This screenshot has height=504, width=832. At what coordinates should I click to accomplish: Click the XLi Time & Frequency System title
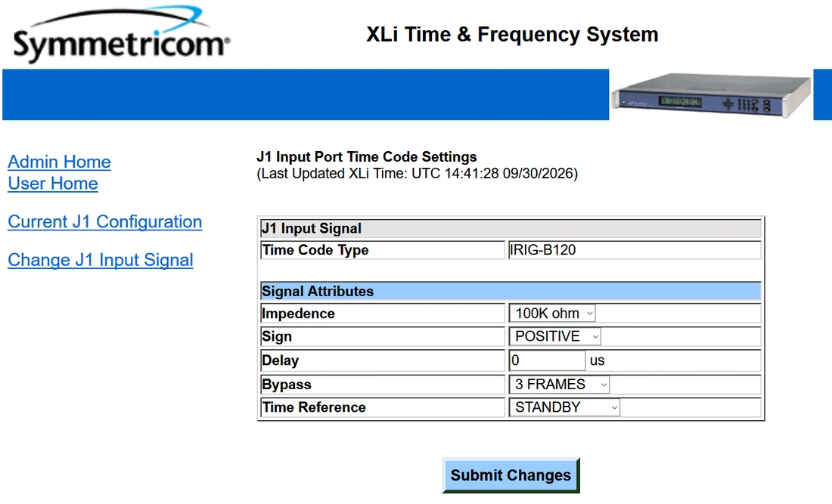click(x=512, y=35)
